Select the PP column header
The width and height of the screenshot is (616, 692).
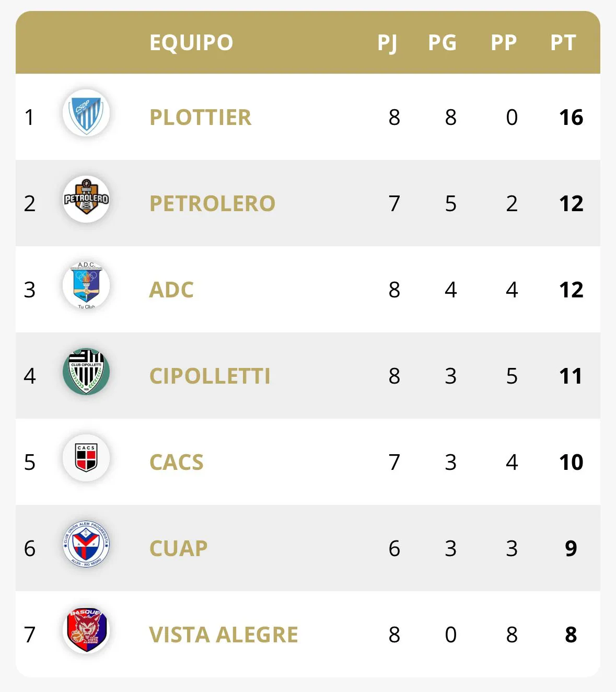click(504, 43)
